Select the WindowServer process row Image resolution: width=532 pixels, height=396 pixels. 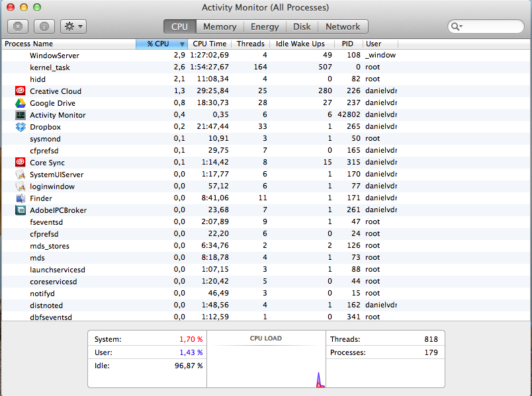pyautogui.click(x=266, y=56)
